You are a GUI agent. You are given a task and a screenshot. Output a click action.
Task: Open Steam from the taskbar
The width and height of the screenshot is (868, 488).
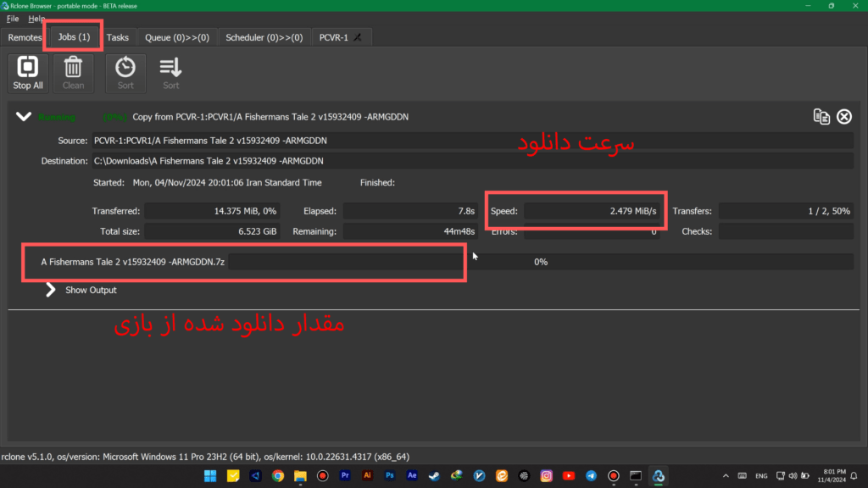tap(434, 476)
